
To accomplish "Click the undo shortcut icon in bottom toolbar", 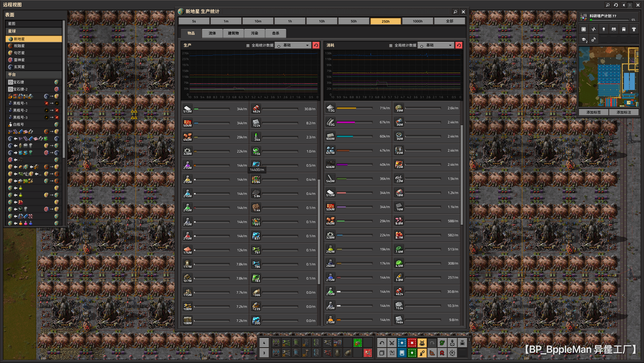I will (x=382, y=343).
